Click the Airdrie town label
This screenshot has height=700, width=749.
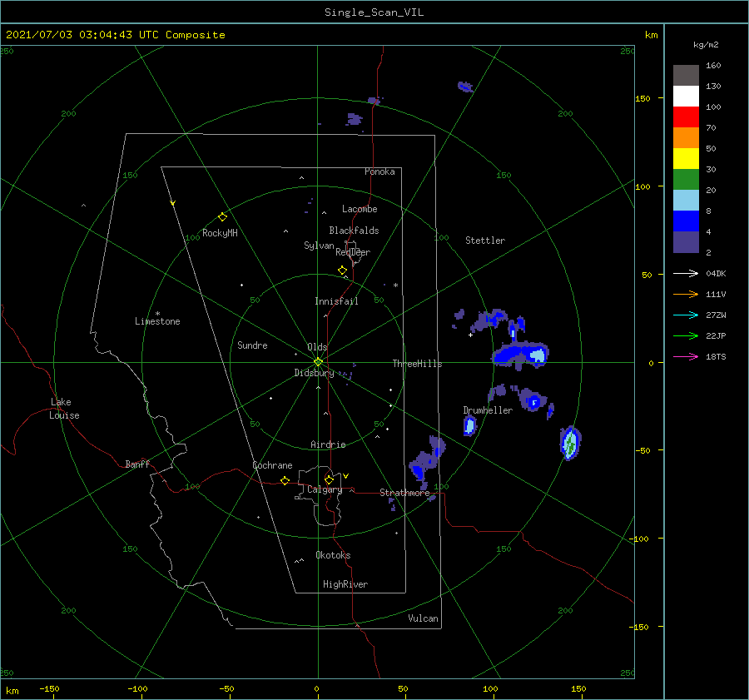[x=328, y=444]
